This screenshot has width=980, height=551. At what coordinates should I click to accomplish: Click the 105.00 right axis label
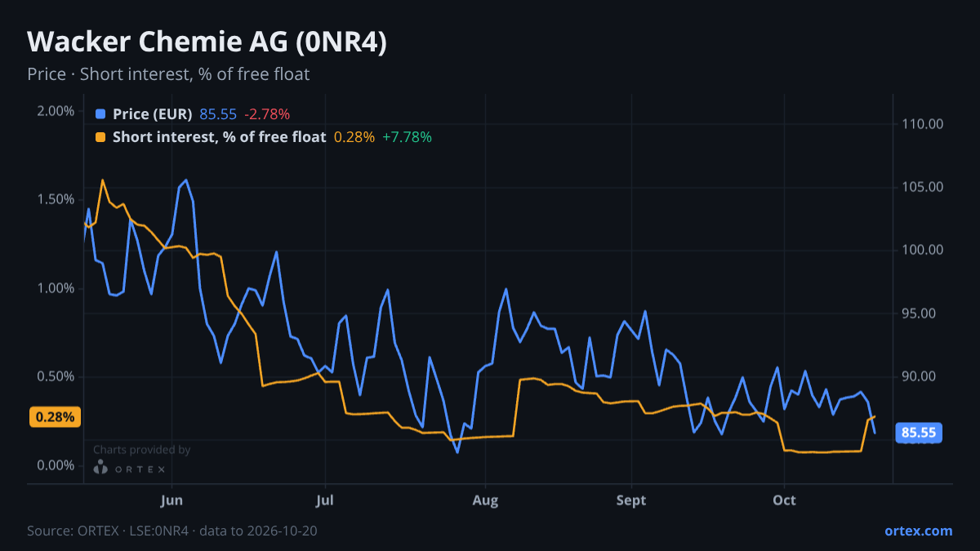[x=923, y=187]
